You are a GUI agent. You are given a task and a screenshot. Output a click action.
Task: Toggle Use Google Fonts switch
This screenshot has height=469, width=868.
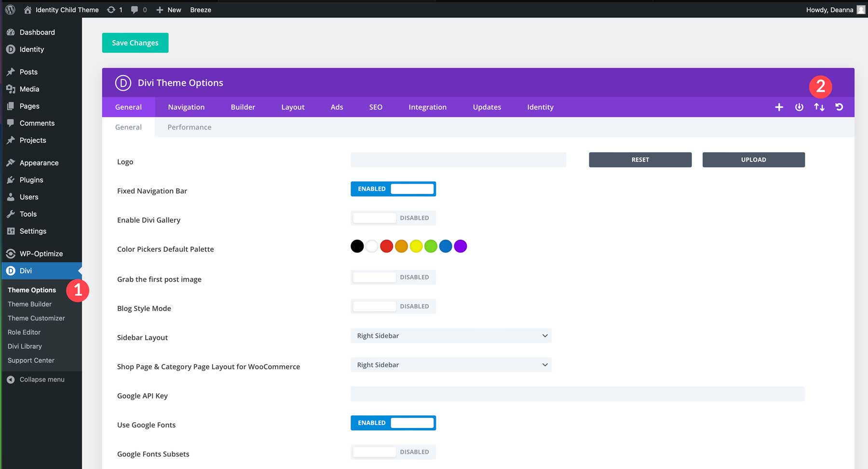(393, 423)
